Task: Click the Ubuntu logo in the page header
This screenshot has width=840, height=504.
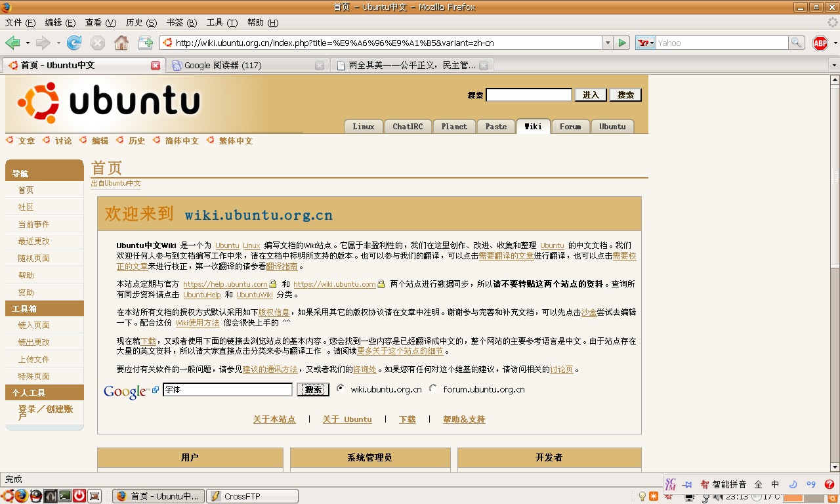Action: [x=108, y=103]
